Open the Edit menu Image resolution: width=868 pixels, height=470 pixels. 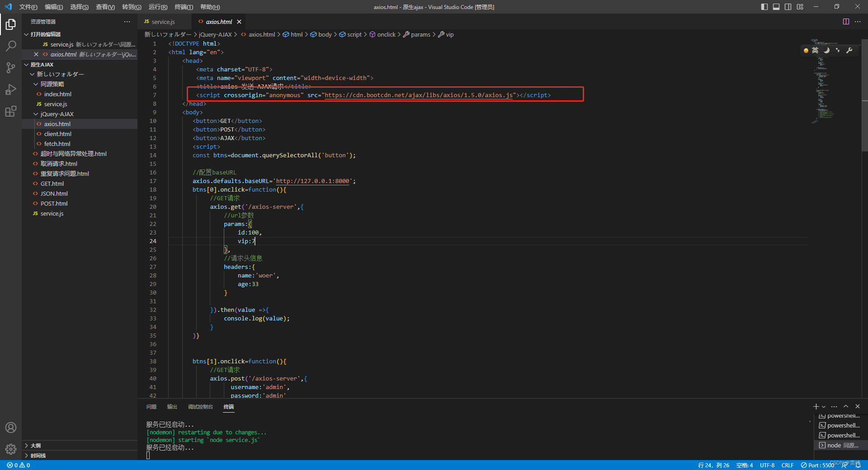(x=54, y=7)
